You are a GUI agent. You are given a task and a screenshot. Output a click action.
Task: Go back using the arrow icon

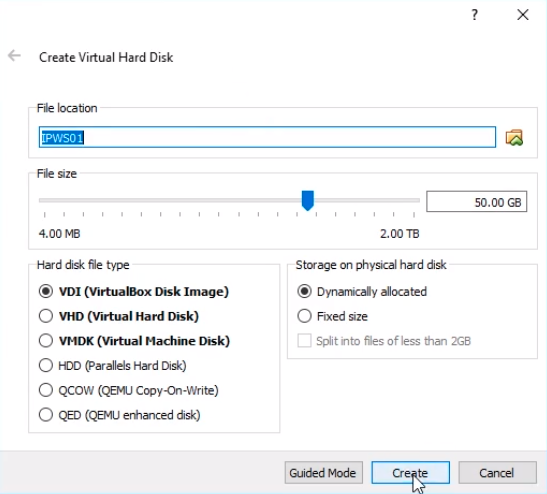[x=14, y=55]
